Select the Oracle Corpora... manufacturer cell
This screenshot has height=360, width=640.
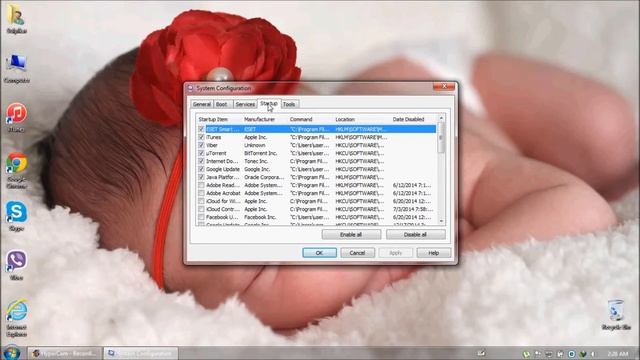click(264, 177)
